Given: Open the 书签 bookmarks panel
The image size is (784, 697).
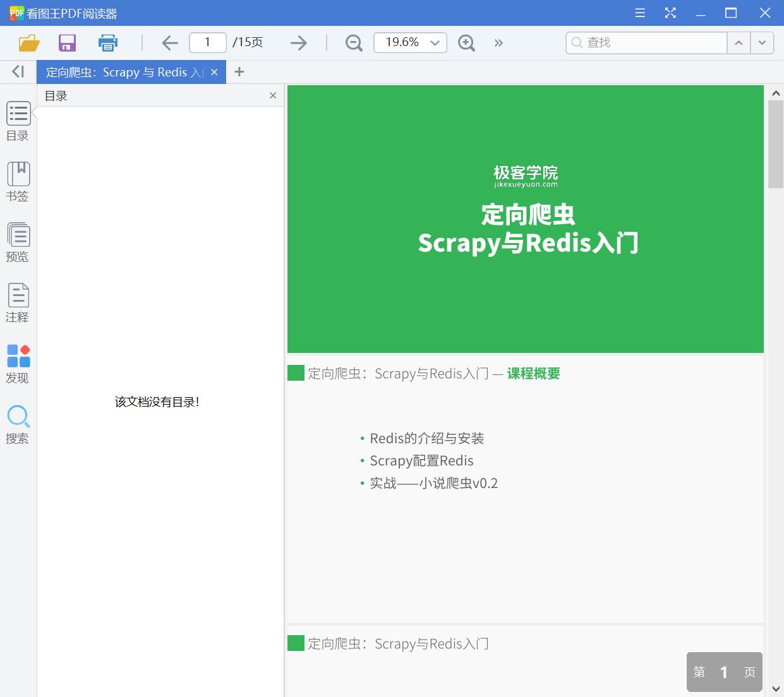Looking at the screenshot, I should [18, 181].
